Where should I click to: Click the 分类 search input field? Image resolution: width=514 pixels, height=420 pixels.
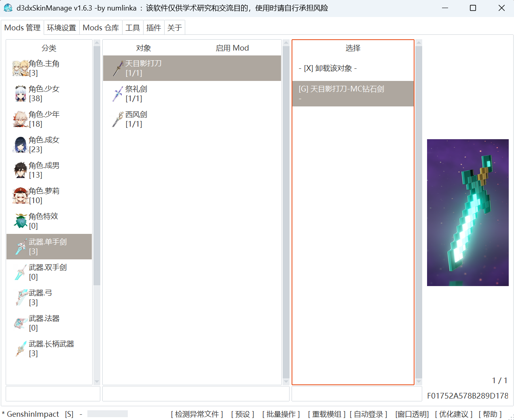[53, 394]
